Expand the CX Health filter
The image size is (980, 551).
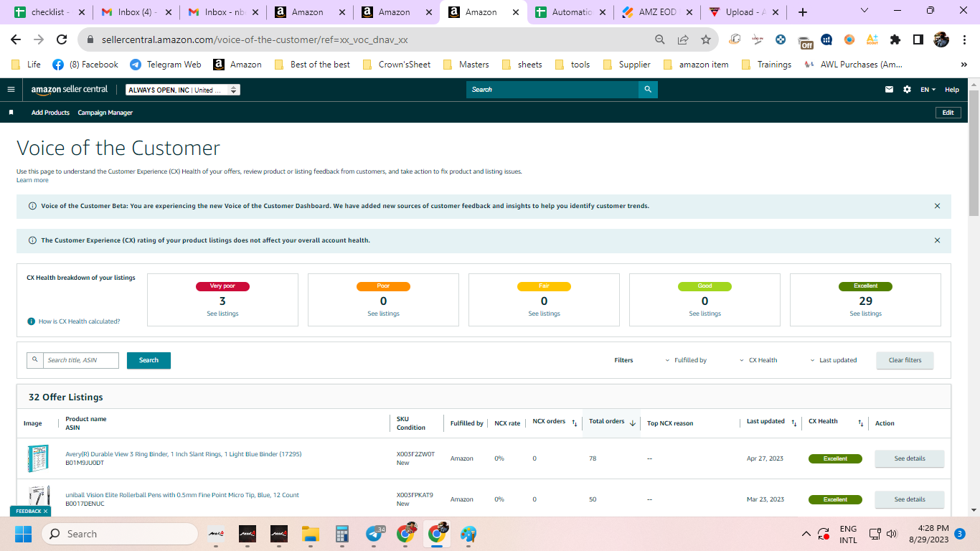pos(758,360)
